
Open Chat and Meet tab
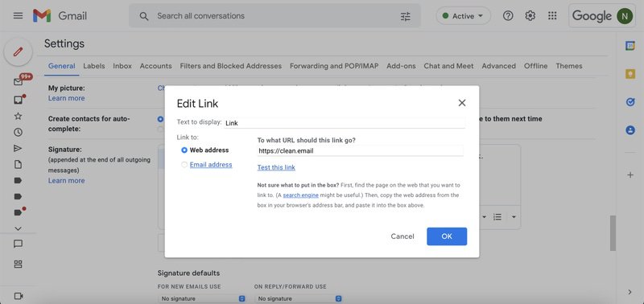pyautogui.click(x=448, y=66)
